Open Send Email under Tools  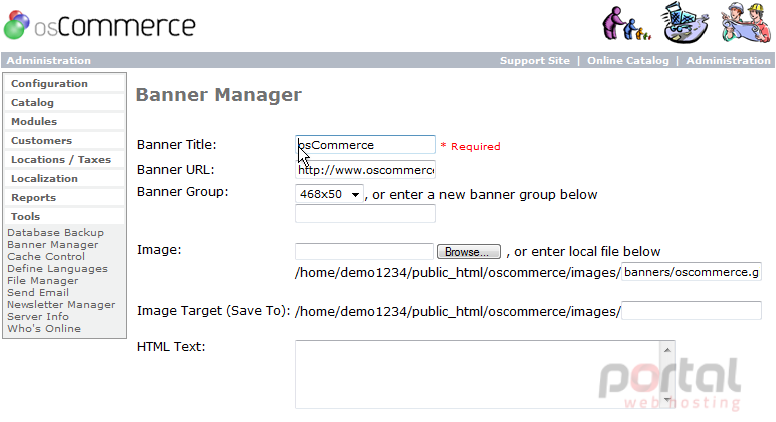point(38,292)
